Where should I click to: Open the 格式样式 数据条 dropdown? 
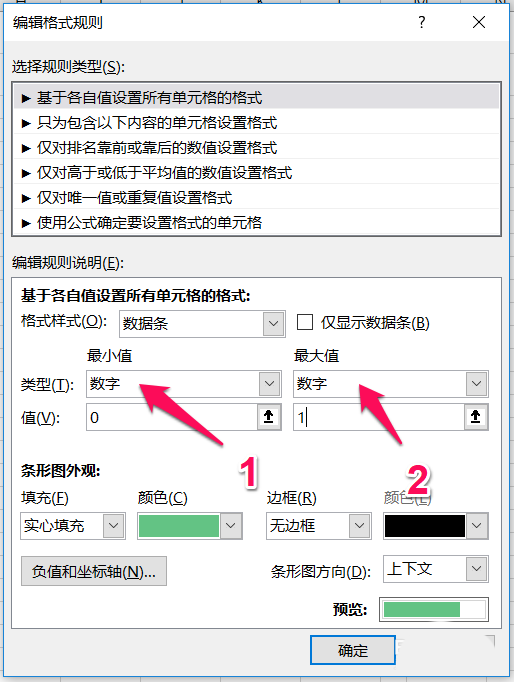pyautogui.click(x=202, y=324)
